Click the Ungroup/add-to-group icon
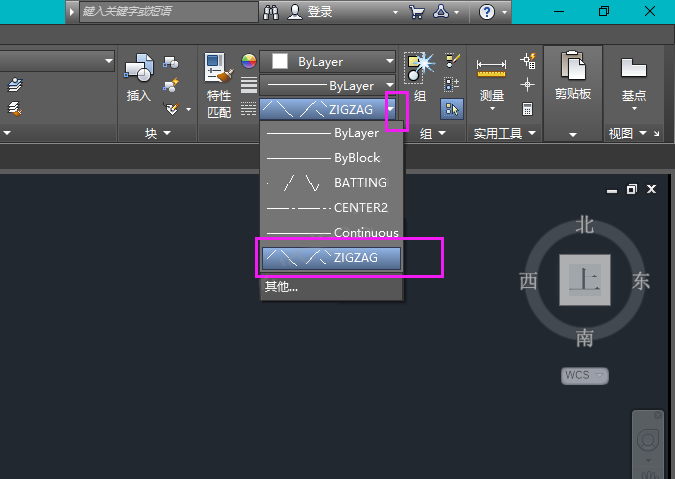The image size is (675, 479). point(452,84)
